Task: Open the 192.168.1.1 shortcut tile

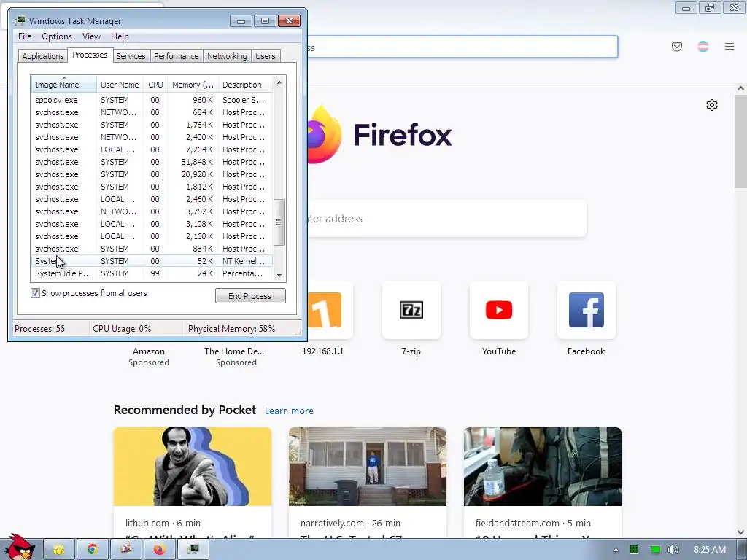Action: (x=329, y=310)
